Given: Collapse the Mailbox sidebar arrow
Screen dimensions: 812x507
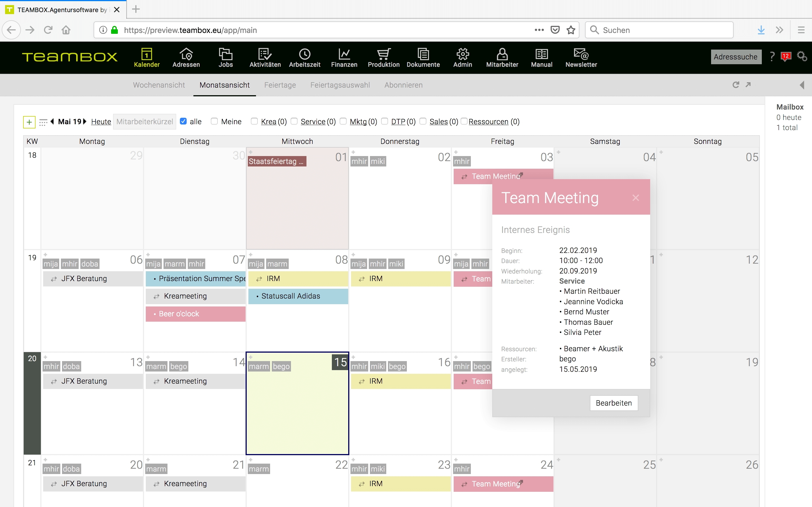Looking at the screenshot, I should point(802,85).
